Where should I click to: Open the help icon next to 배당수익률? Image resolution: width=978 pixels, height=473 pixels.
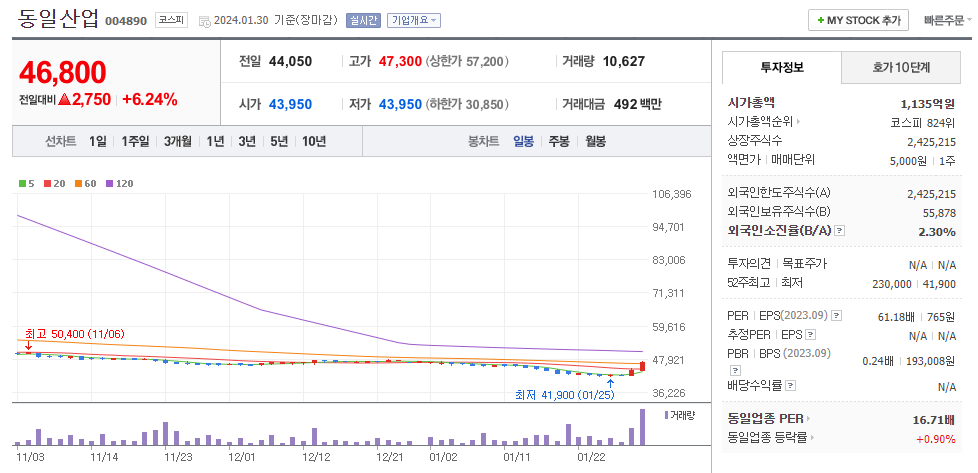(x=790, y=386)
